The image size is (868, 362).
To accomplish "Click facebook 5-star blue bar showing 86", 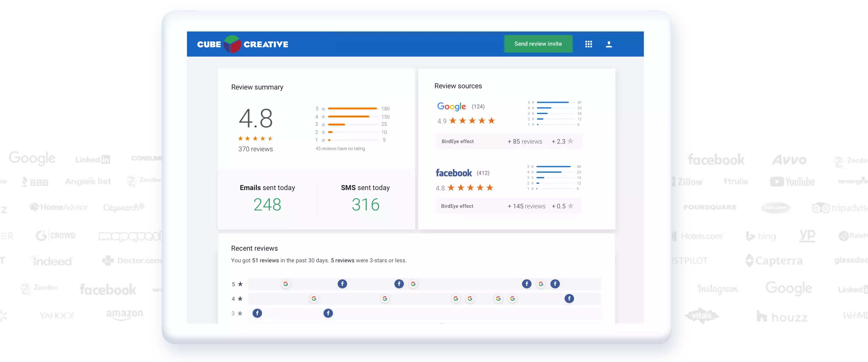I will (553, 167).
